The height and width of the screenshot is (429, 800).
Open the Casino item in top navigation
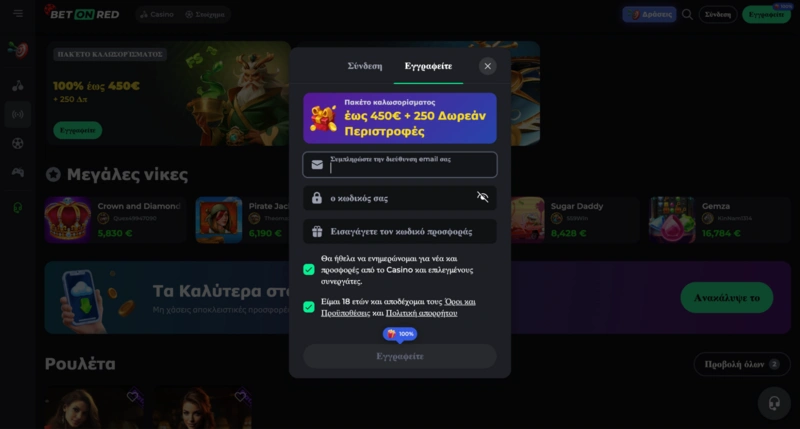coord(157,14)
